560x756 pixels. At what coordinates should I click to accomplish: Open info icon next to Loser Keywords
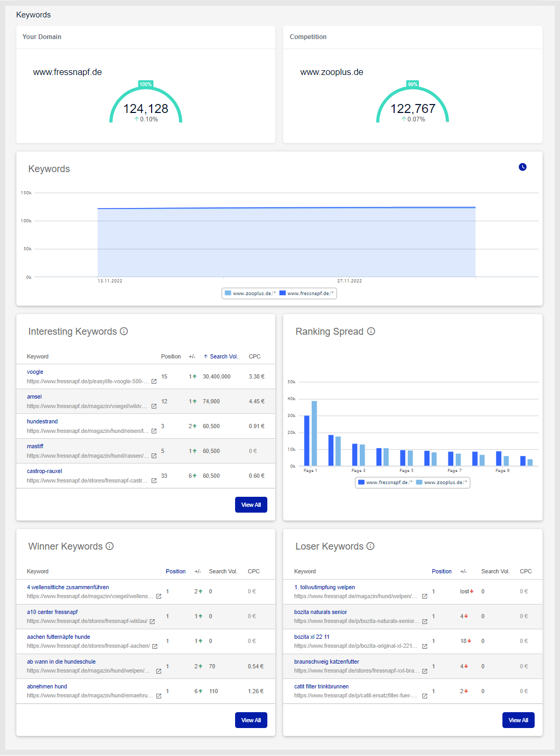click(x=370, y=546)
